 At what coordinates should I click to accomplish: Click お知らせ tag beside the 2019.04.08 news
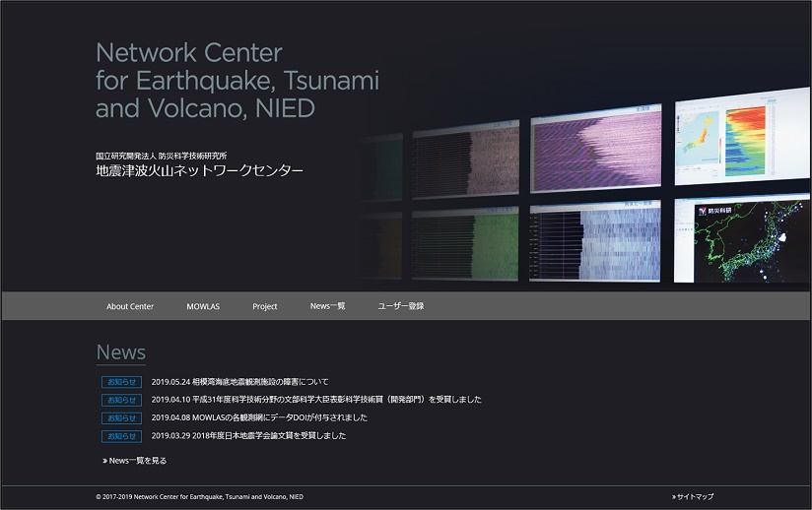(121, 417)
